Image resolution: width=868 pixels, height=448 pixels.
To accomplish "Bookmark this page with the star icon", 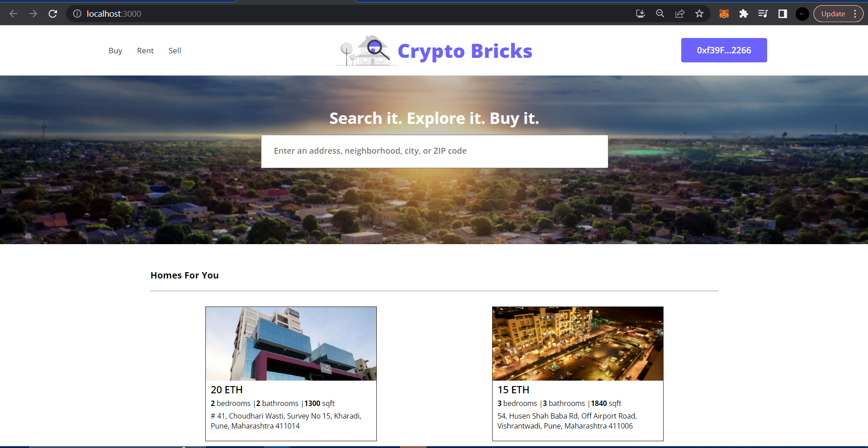I will (x=699, y=14).
